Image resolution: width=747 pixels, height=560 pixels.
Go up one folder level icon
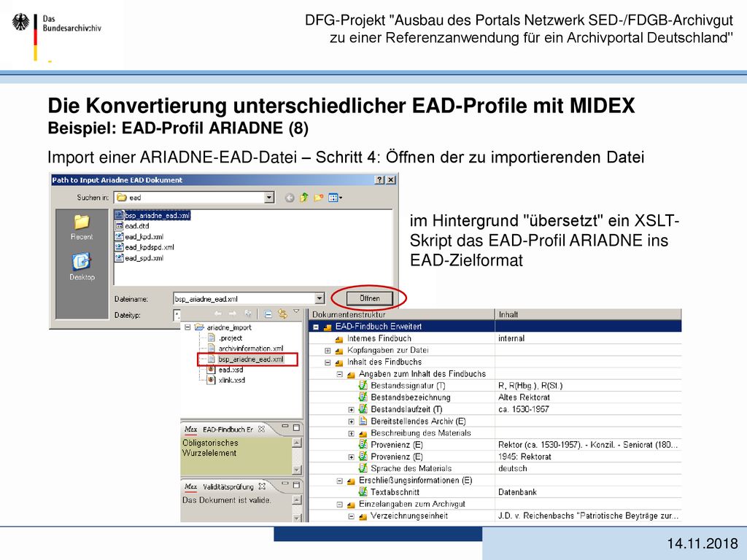(x=303, y=198)
